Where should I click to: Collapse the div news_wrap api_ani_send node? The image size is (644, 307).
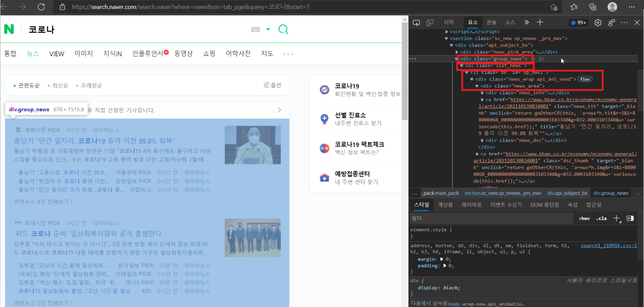[x=472, y=79]
